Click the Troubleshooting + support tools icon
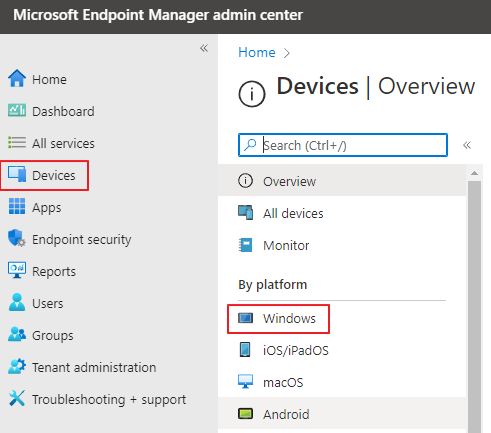Screen dimensions: 491x433 click(17, 398)
